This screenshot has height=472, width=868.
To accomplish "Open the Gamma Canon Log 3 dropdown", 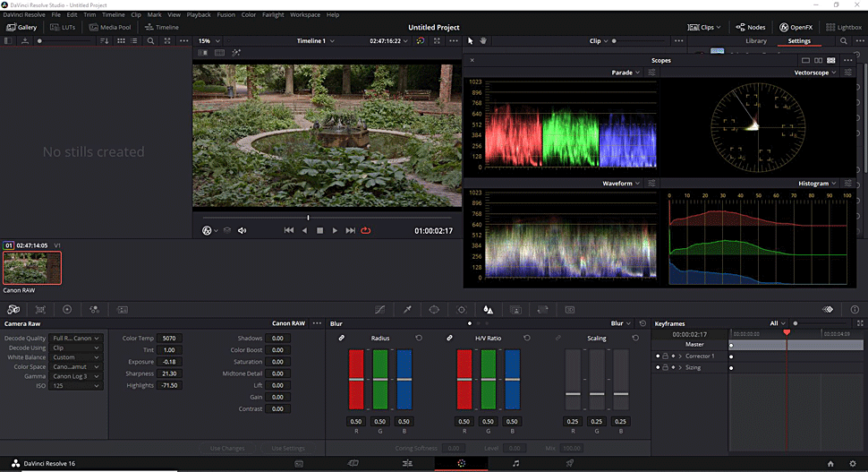I will point(75,376).
